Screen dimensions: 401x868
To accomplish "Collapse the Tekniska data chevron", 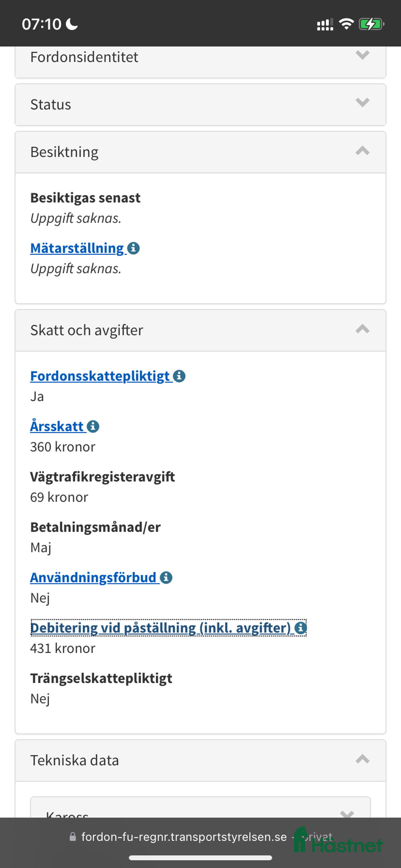I will click(362, 759).
